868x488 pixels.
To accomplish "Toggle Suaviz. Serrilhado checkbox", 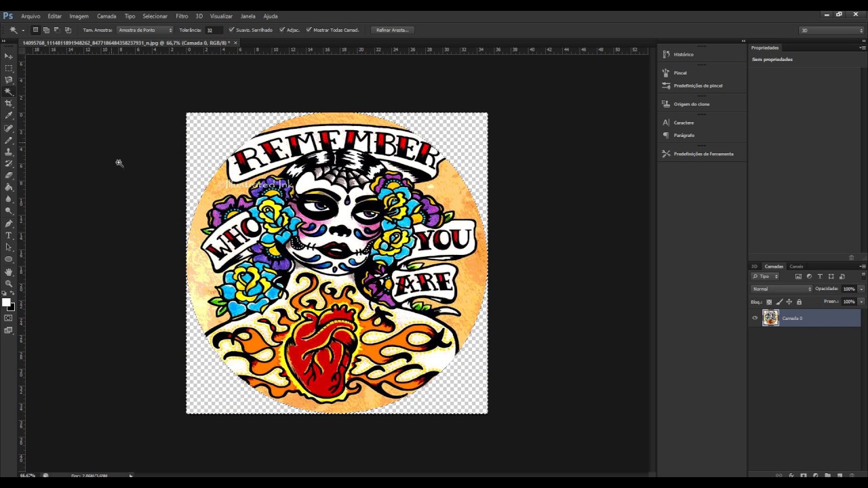I will pyautogui.click(x=232, y=30).
